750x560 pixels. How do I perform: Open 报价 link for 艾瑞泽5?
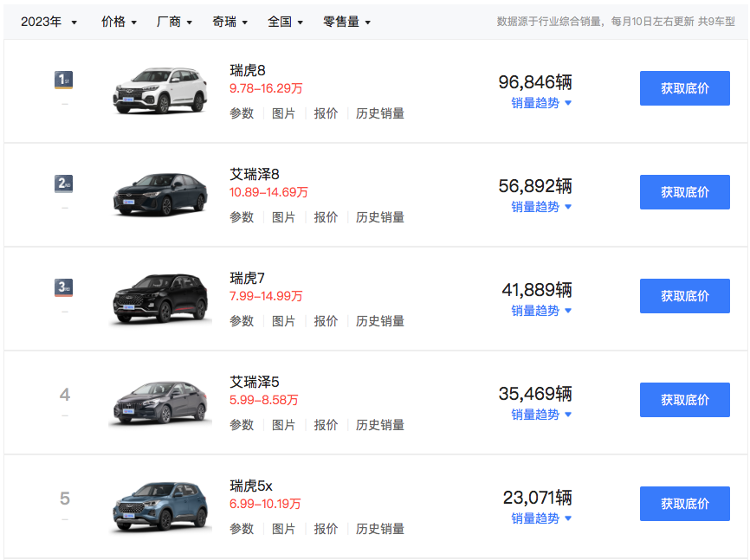[x=326, y=425]
